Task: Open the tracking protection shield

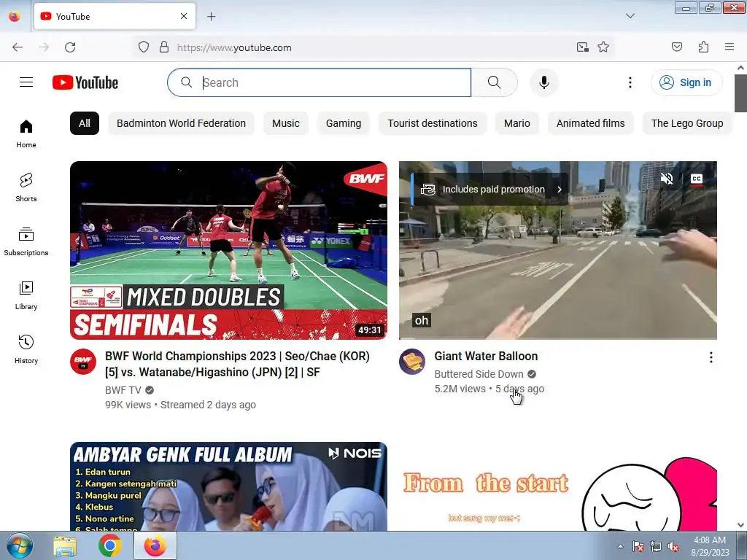Action: pyautogui.click(x=144, y=47)
